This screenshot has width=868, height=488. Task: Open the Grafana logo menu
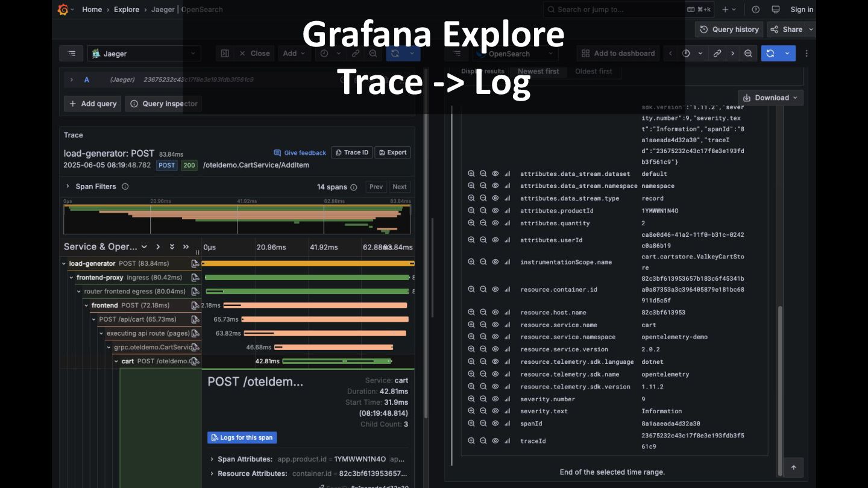click(x=63, y=10)
